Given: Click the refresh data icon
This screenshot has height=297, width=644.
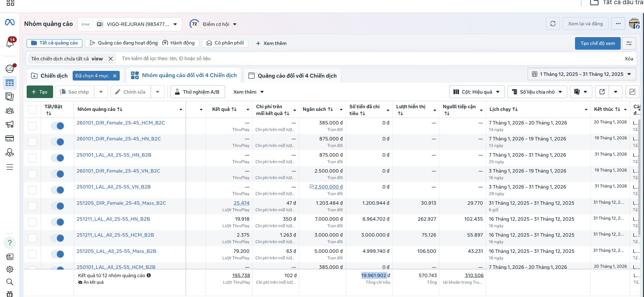Looking at the screenshot, I should pos(553,24).
